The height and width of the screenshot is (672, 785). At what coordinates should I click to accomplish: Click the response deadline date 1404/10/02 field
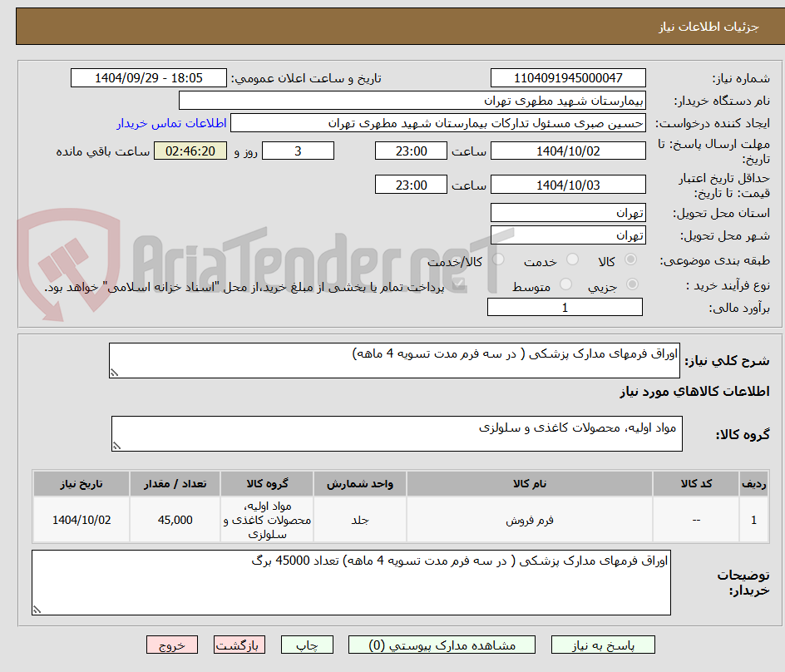pyautogui.click(x=568, y=151)
